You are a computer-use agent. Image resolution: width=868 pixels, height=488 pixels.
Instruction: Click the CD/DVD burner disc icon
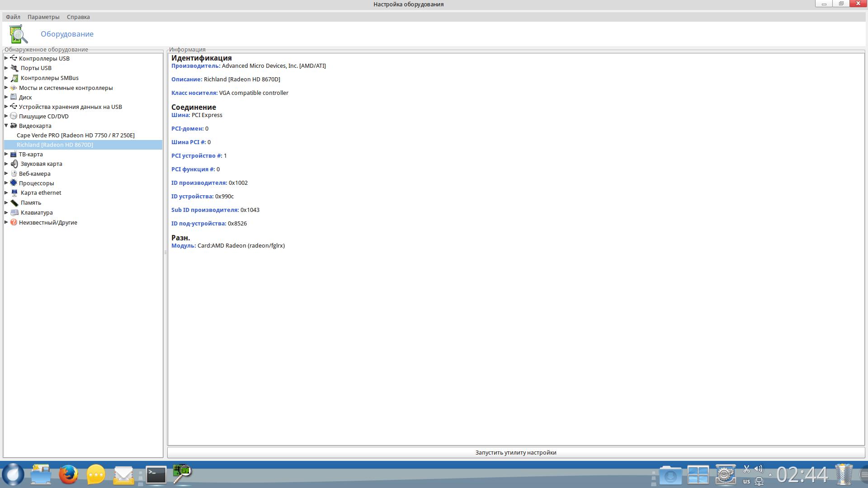click(14, 116)
